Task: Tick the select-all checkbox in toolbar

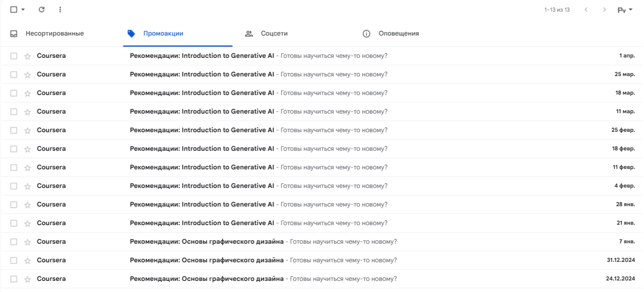Action: [x=14, y=9]
